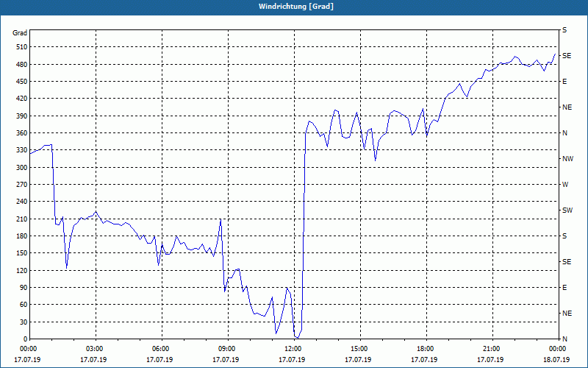588x368 pixels.
Task: Select the 450 y-axis tick label
Action: pyautogui.click(x=22, y=82)
